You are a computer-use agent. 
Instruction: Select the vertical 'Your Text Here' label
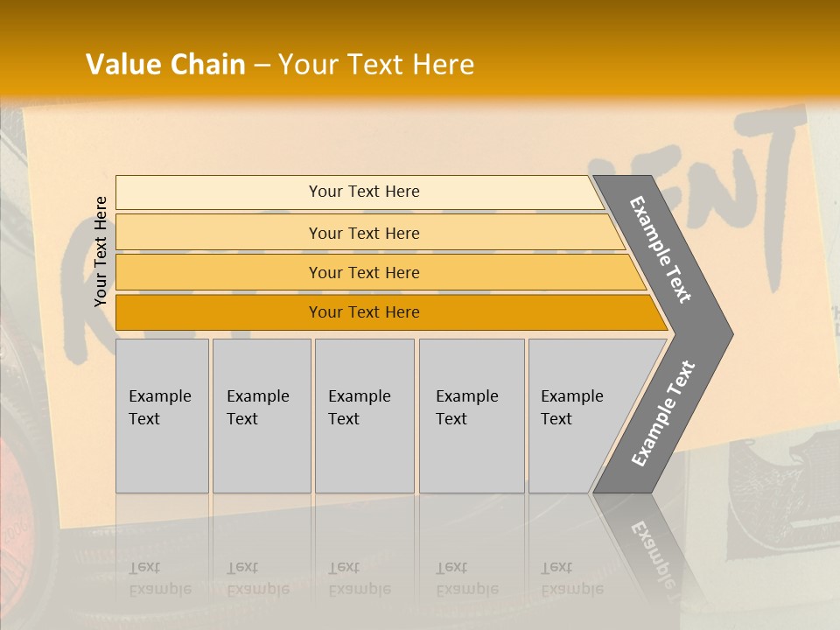click(x=101, y=251)
